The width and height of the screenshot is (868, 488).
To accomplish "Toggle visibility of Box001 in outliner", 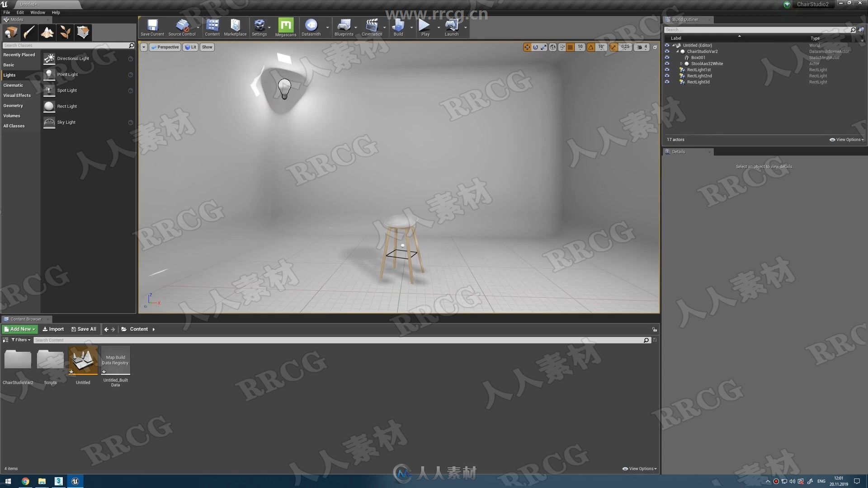I will point(668,57).
